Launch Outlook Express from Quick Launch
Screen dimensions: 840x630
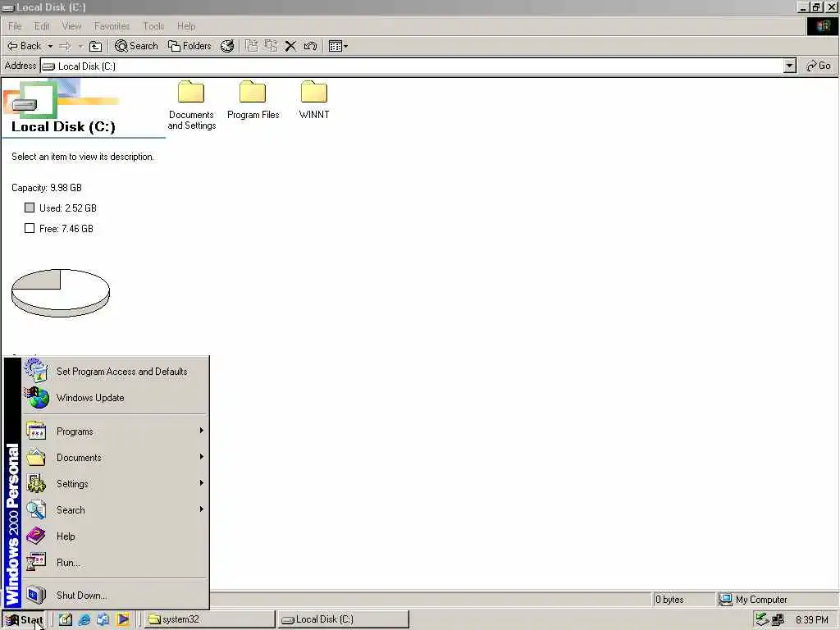tap(103, 619)
